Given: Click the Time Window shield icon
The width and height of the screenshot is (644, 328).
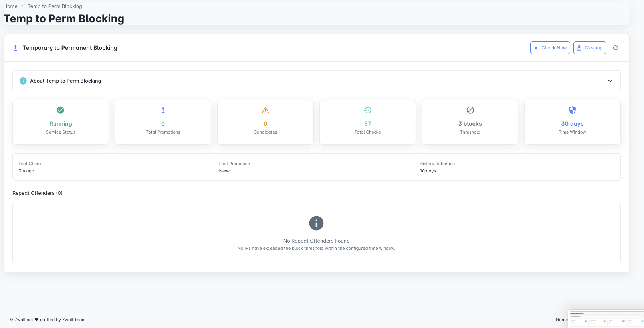Looking at the screenshot, I should coord(572,110).
